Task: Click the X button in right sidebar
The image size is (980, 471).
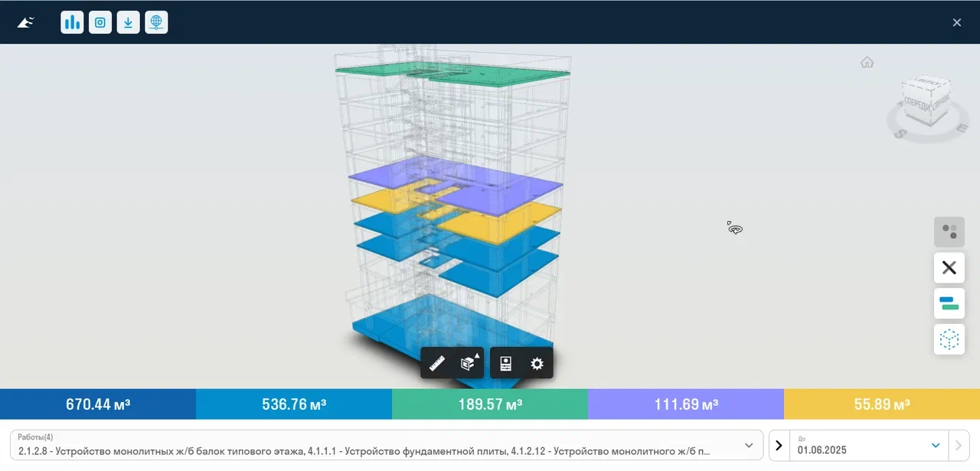Action: [949, 268]
